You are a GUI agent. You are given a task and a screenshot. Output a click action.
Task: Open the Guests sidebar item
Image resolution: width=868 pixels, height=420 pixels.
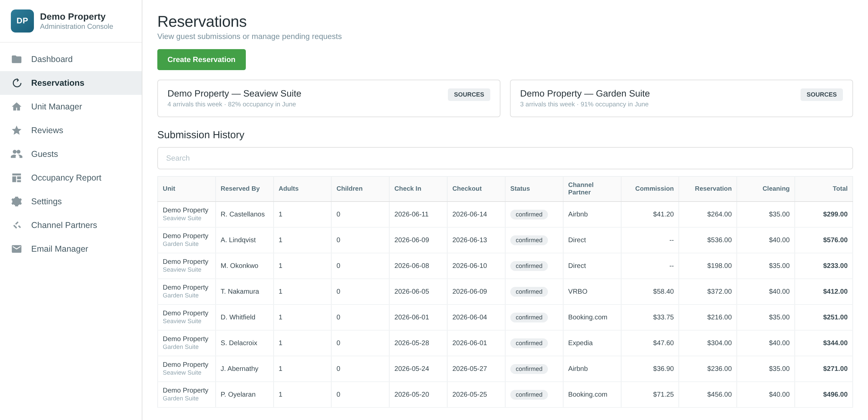coord(71,154)
